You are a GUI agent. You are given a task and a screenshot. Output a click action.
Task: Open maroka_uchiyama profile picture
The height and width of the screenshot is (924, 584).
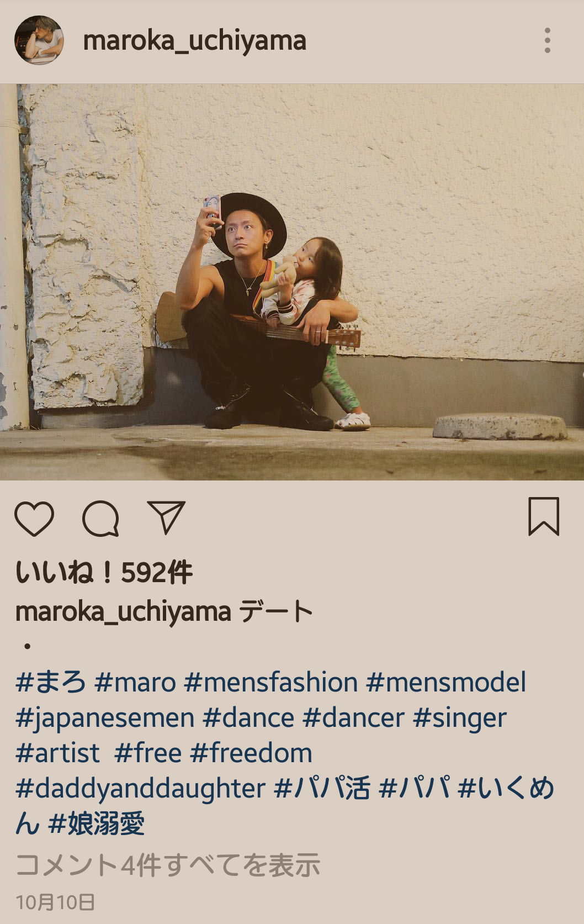point(39,40)
